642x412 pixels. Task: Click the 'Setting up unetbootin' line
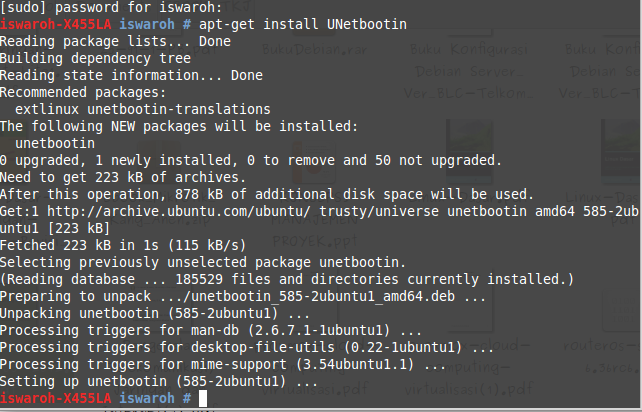click(159, 381)
